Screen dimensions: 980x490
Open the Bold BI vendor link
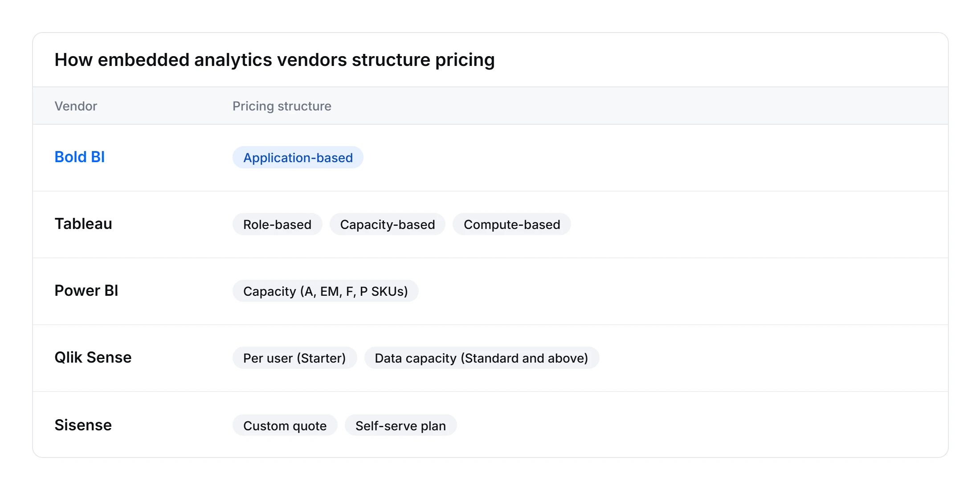pyautogui.click(x=80, y=157)
